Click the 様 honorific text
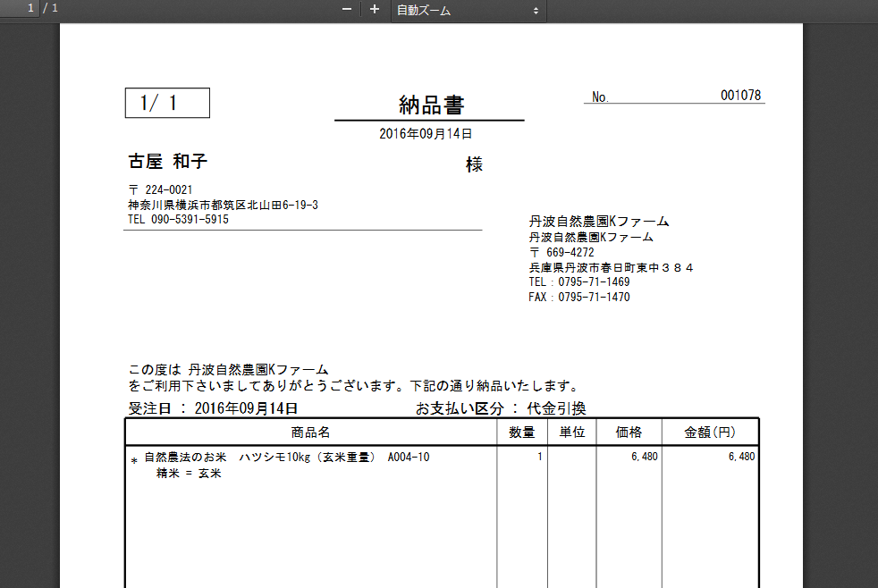This screenshot has height=588, width=878. [474, 164]
